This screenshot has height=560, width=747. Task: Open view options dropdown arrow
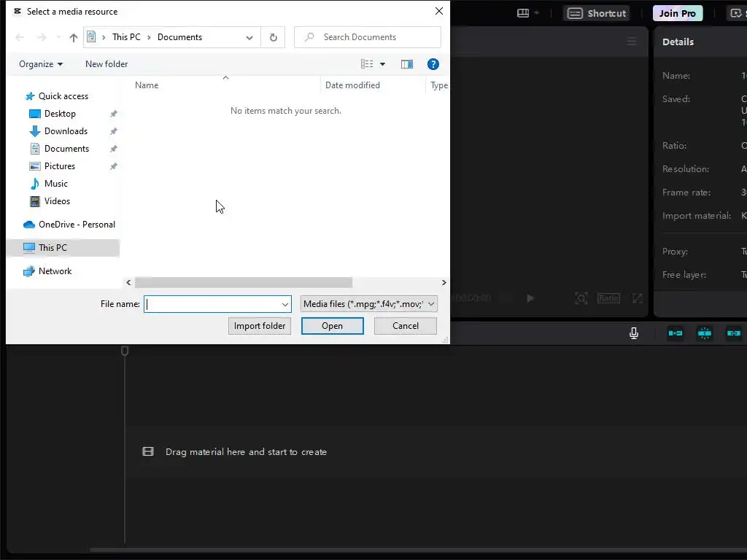(382, 64)
